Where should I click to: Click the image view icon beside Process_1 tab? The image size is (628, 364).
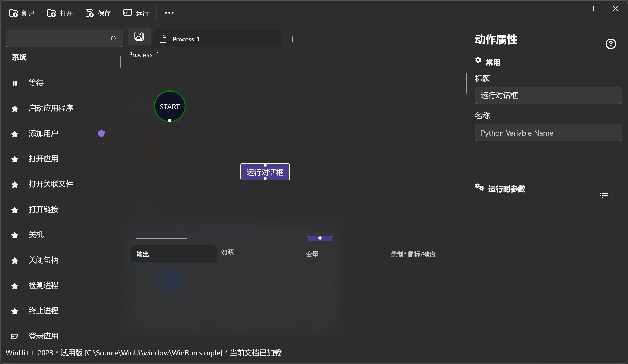139,36
